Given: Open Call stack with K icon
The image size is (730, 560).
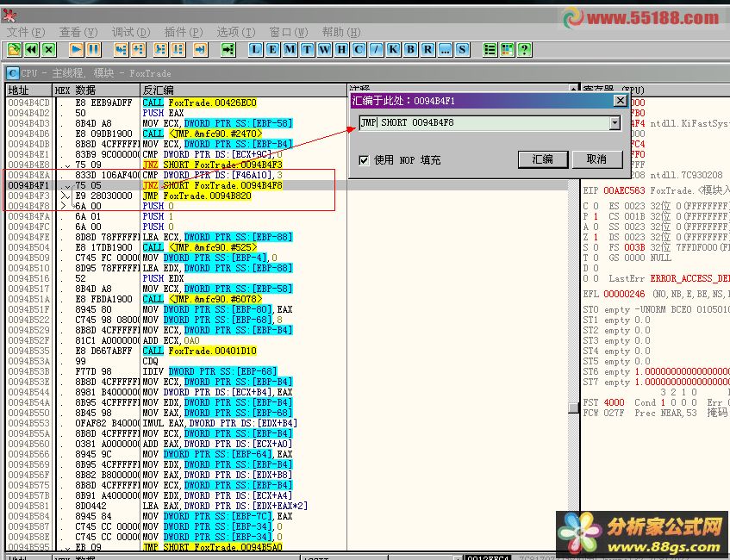Looking at the screenshot, I should pos(393,49).
